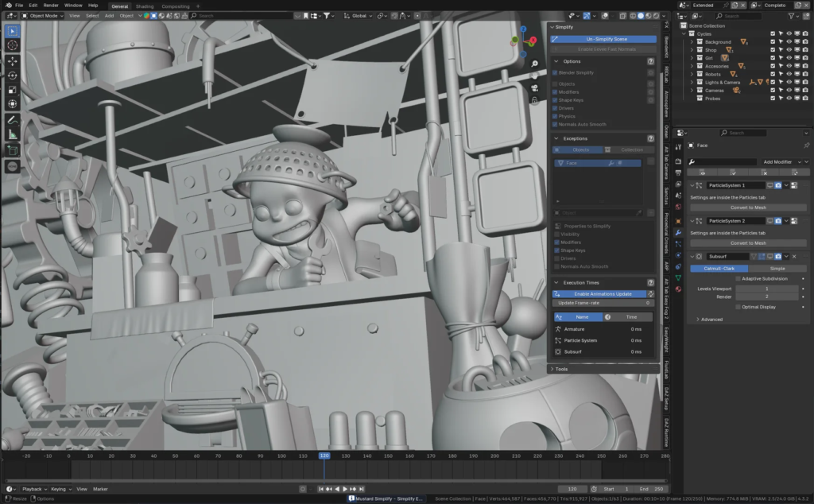Collapse the Execution Times section

(556, 283)
